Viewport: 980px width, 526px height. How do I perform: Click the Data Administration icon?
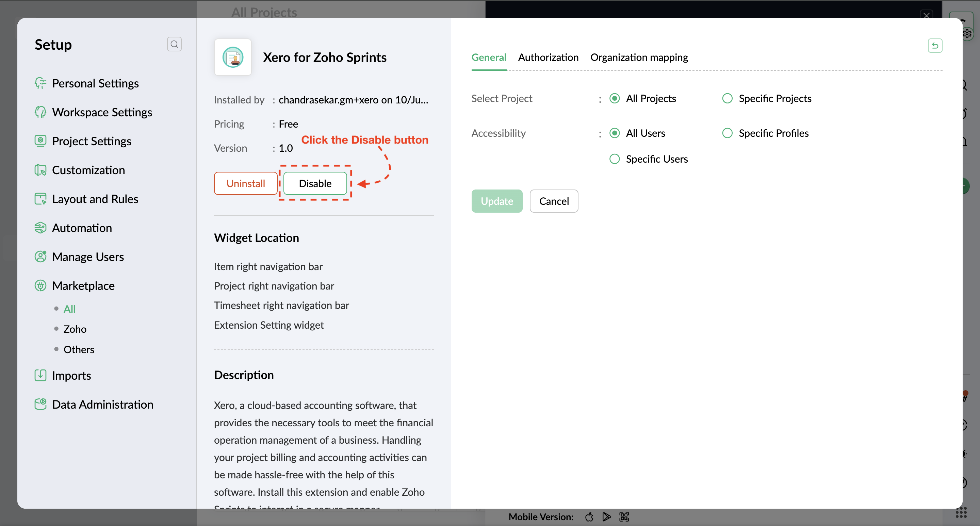pos(40,404)
